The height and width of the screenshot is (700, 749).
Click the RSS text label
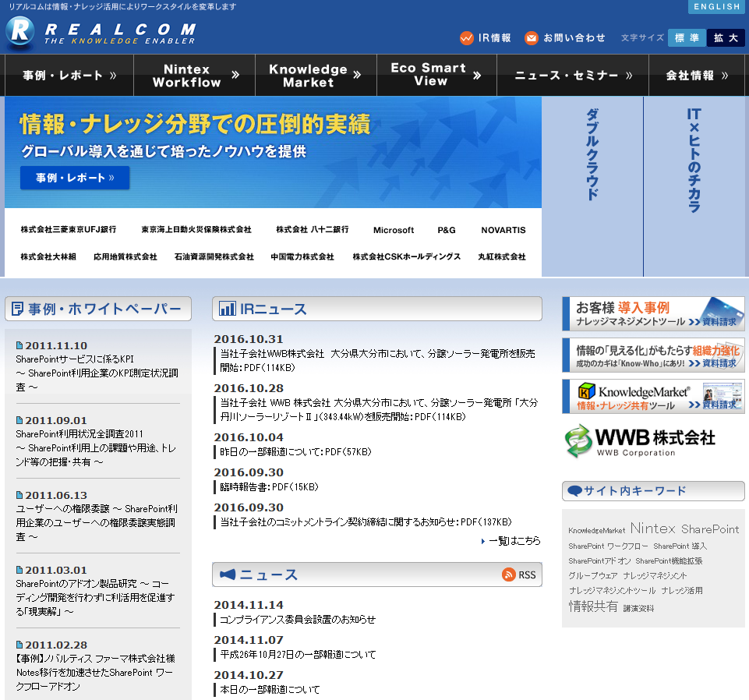[528, 574]
